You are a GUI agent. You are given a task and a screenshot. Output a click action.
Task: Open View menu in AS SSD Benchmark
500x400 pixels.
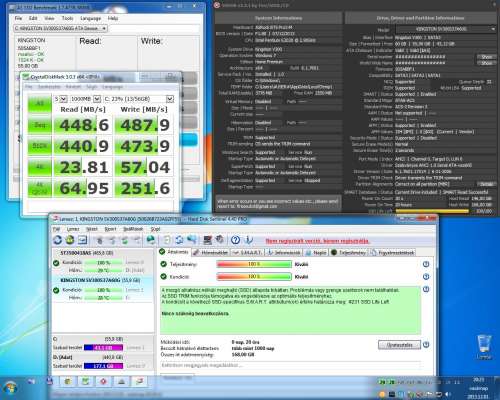click(49, 18)
